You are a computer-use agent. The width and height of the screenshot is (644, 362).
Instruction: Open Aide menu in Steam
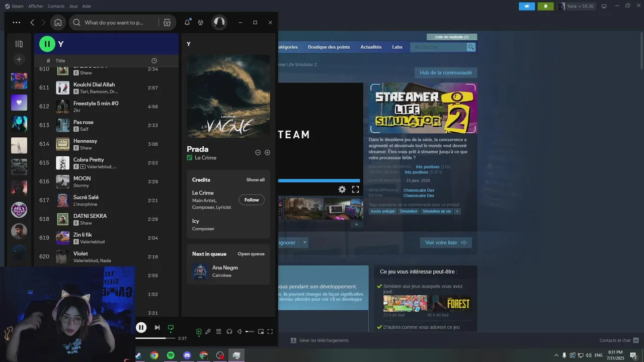tap(87, 6)
